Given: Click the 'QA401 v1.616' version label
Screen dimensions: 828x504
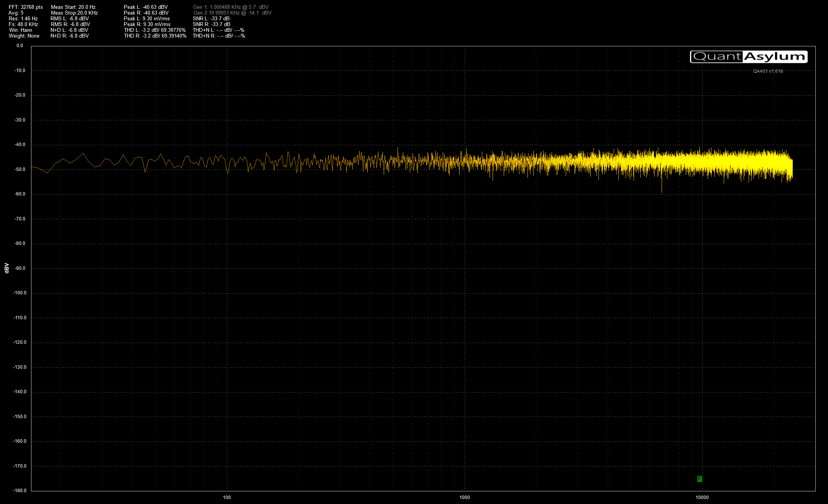Looking at the screenshot, I should (768, 71).
